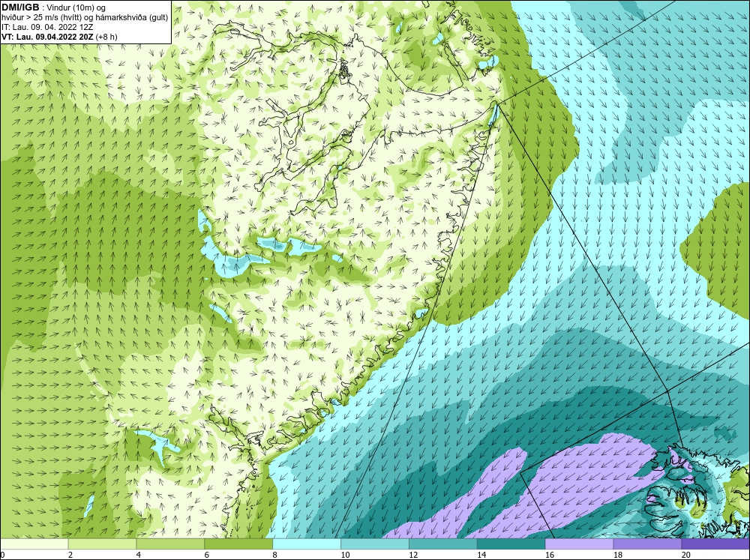Click the 'DMI/IGB' title text
Viewport: 750px width, 560px height.
[20, 7]
